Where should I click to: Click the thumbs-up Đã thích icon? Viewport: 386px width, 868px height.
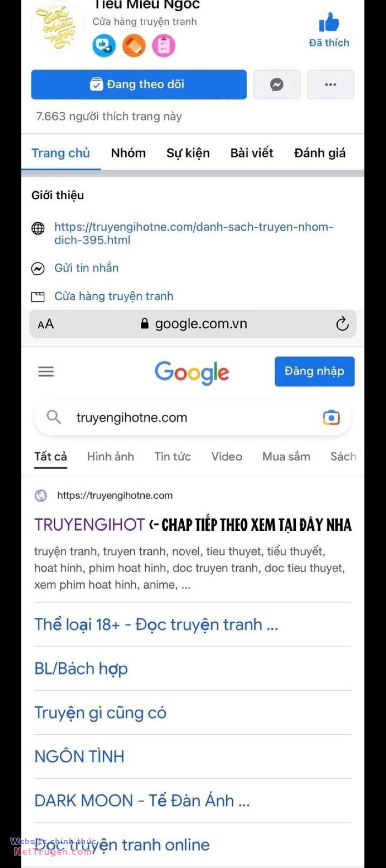329,22
